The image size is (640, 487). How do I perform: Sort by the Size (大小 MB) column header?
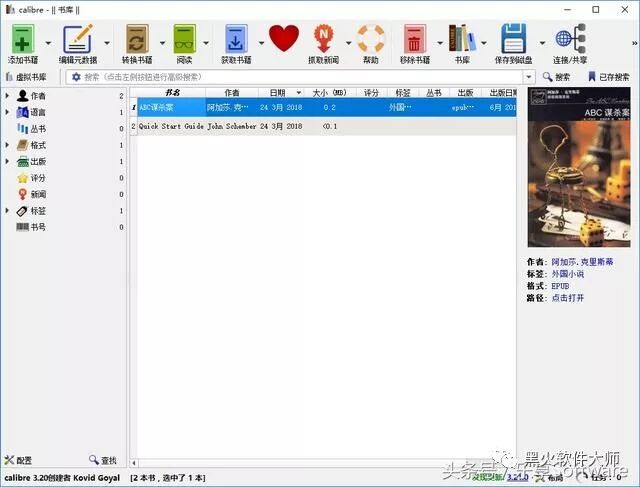(x=330, y=93)
